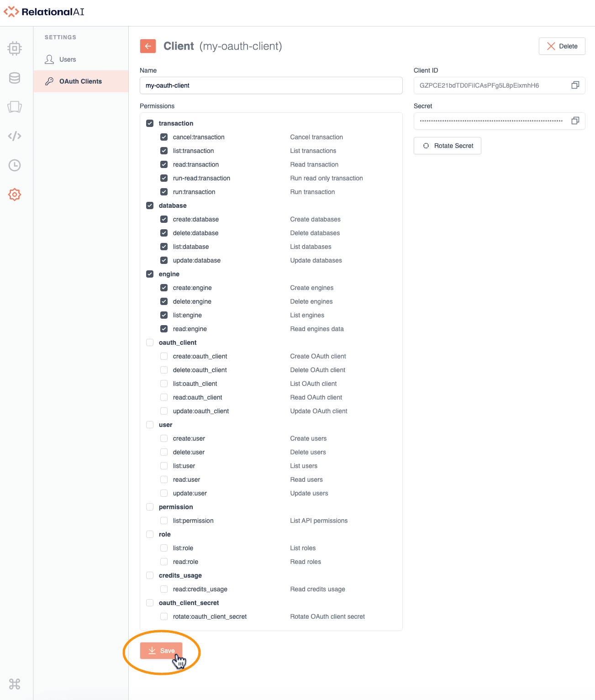The width and height of the screenshot is (595, 700).
Task: Uncheck update:database permission
Action: click(164, 260)
